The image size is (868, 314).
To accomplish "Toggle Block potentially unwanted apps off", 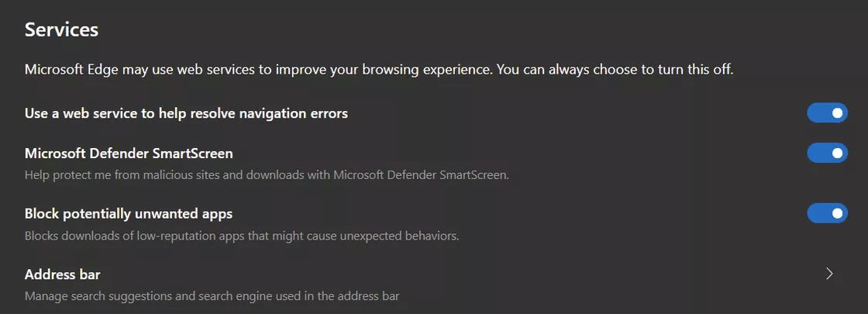I will click(827, 213).
